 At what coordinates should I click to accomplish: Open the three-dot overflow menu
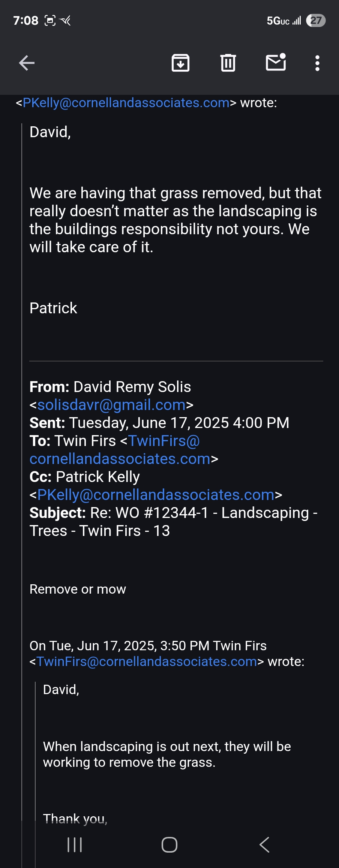[317, 63]
